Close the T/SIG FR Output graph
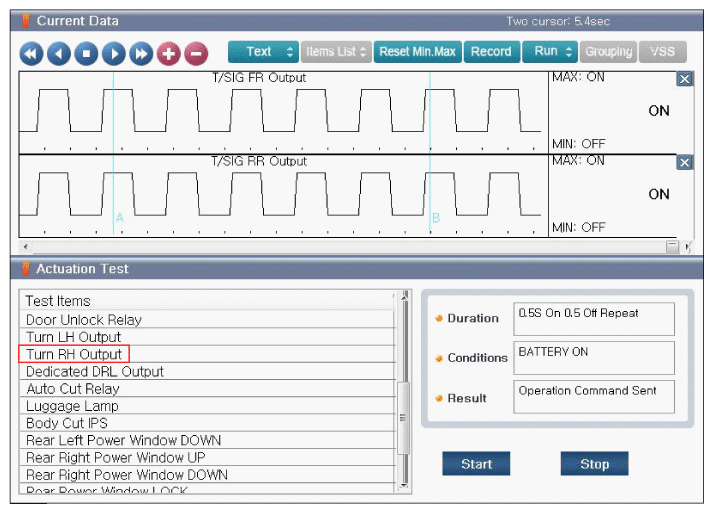Screen dimensions: 713x513 pyautogui.click(x=684, y=79)
